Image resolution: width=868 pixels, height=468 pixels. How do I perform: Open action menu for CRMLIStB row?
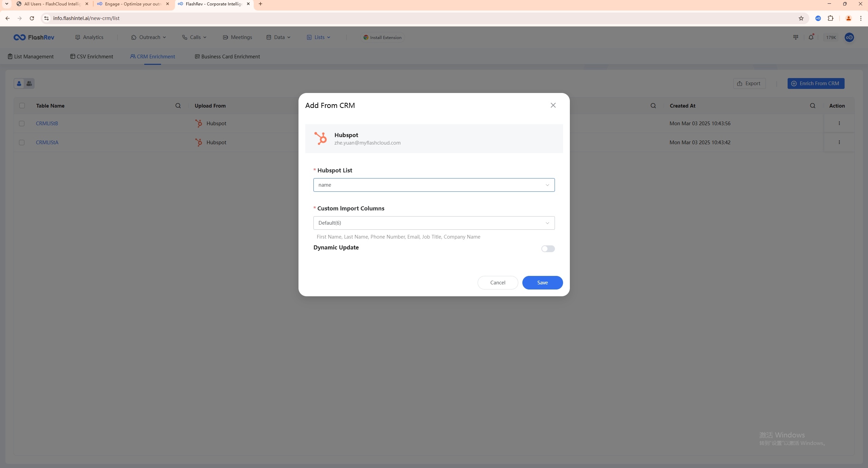[x=839, y=124]
